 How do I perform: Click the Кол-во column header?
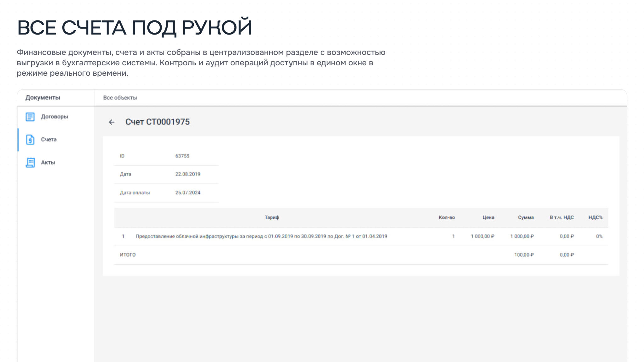(x=447, y=217)
